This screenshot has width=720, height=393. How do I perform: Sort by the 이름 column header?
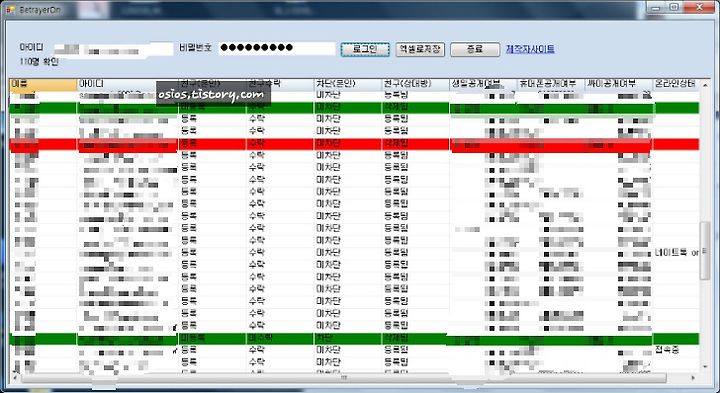pos(43,84)
